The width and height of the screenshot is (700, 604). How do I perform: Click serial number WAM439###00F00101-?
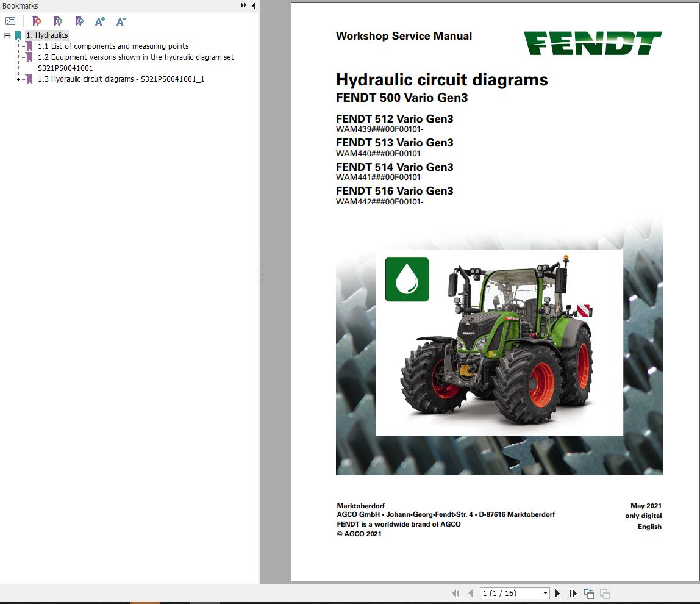tap(379, 129)
